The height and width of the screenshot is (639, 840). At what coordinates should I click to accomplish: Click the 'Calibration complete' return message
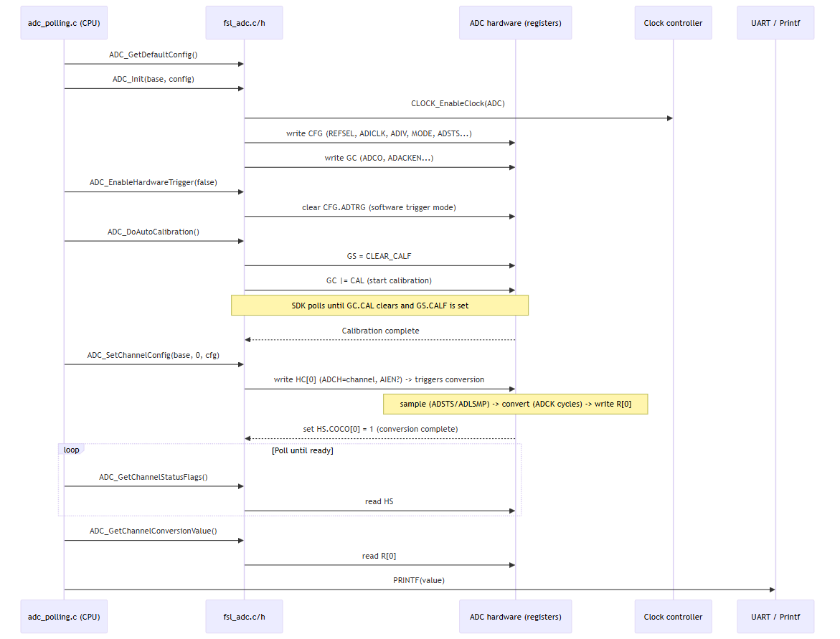[x=380, y=331]
